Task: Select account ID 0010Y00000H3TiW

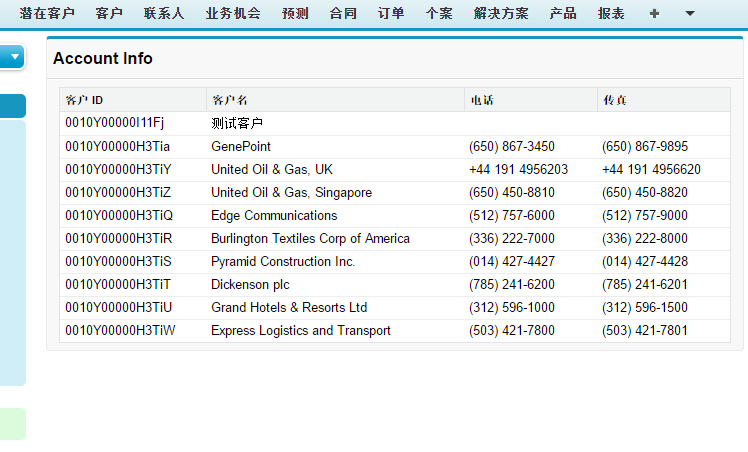Action: coord(120,330)
